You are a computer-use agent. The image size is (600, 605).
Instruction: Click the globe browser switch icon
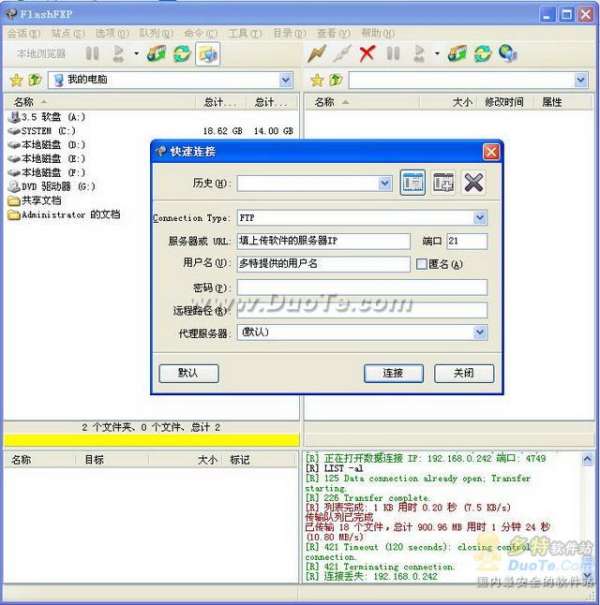point(508,54)
